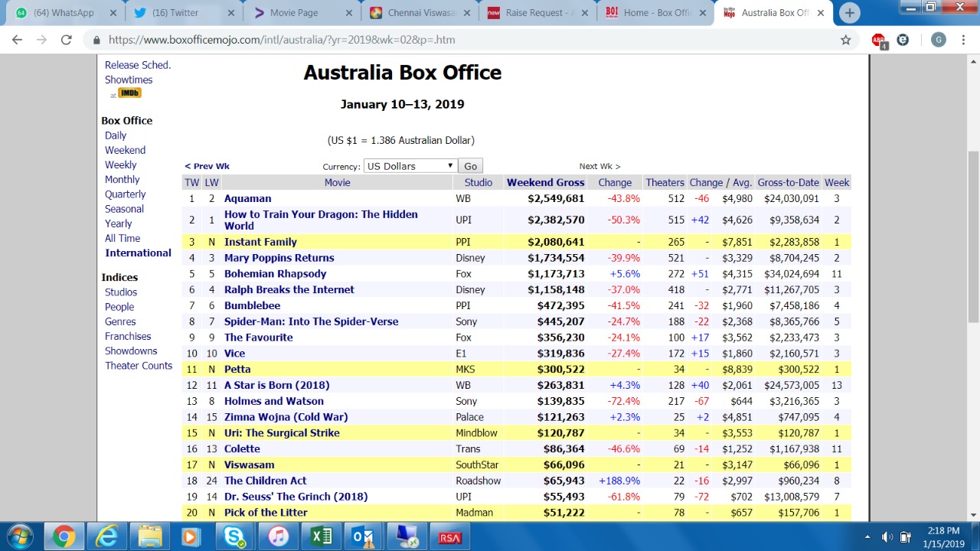The height and width of the screenshot is (551, 980).
Task: Click the page vertical scrollbar thumb
Action: [973, 236]
